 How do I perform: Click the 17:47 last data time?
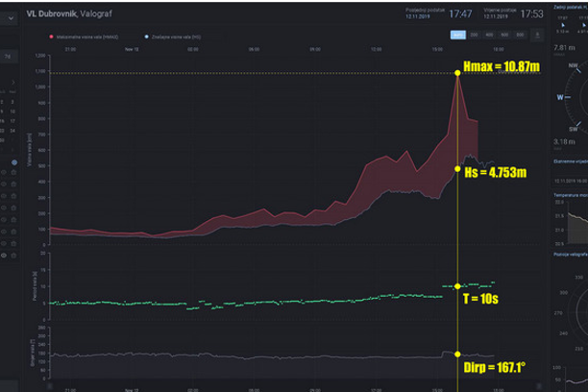460,13
